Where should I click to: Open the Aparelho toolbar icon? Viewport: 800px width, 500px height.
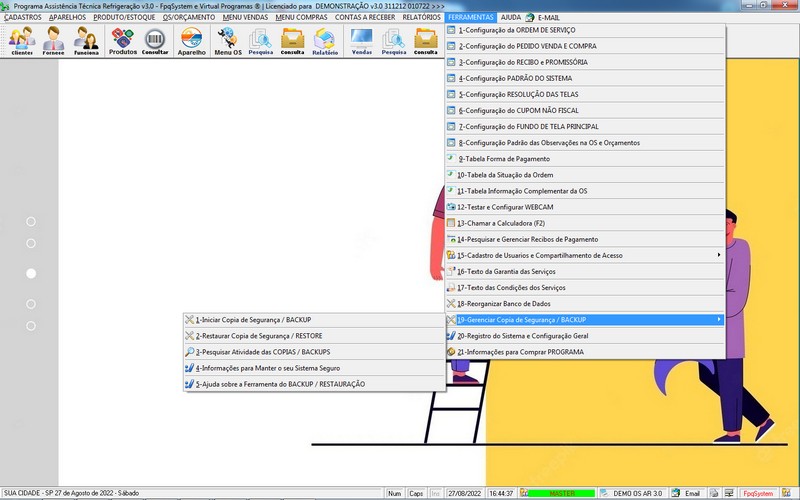[x=192, y=41]
